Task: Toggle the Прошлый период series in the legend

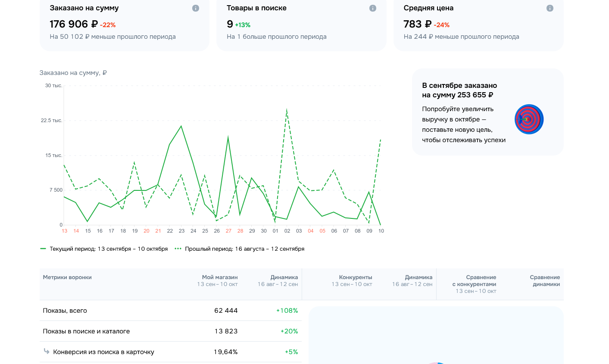Action: [244, 249]
